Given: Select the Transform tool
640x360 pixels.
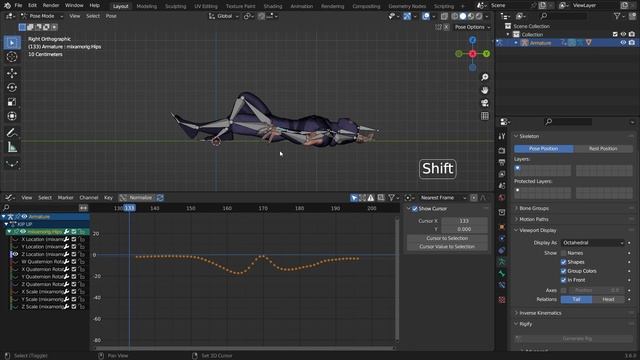Looking at the screenshot, I should click(12, 116).
